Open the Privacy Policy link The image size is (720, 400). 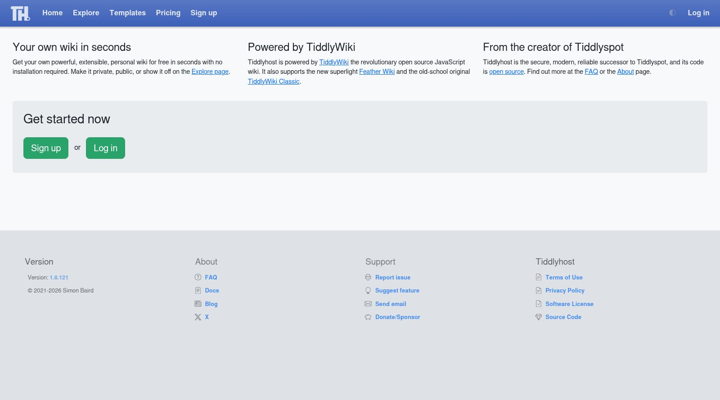565,291
